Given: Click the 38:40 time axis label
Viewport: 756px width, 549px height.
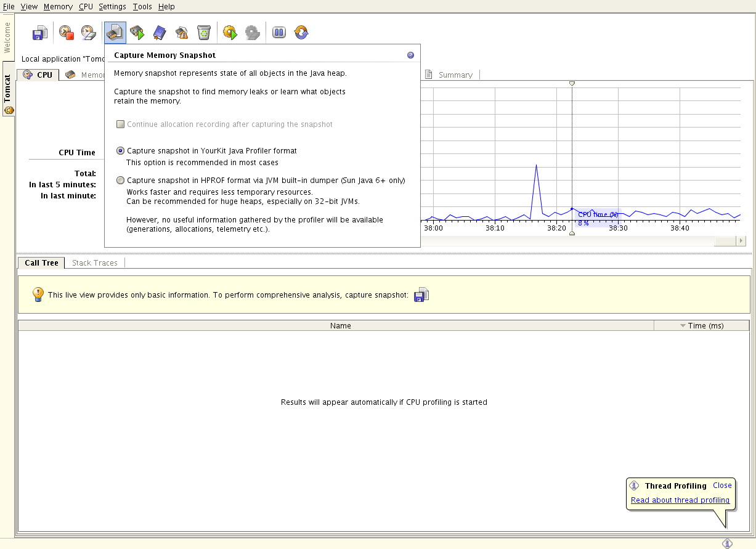Looking at the screenshot, I should point(680,228).
